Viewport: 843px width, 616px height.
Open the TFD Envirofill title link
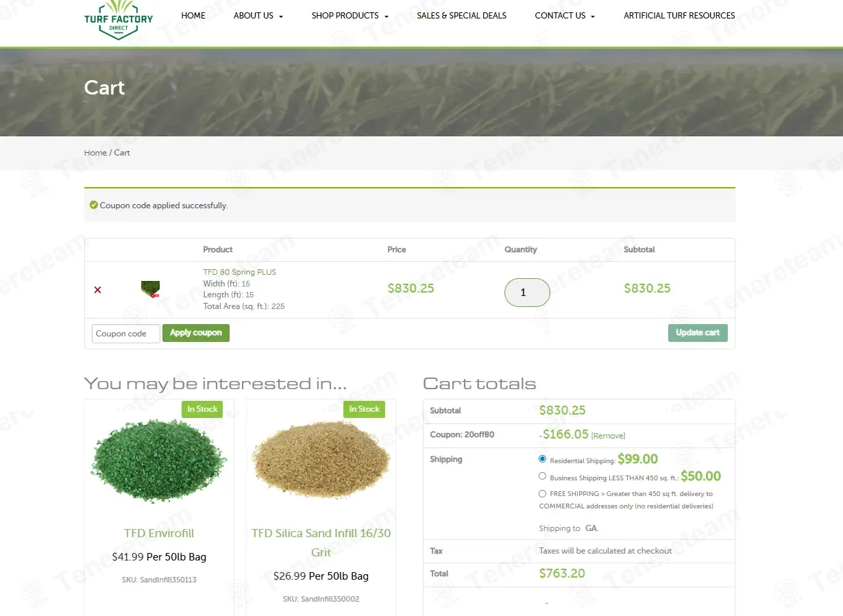[x=159, y=533]
